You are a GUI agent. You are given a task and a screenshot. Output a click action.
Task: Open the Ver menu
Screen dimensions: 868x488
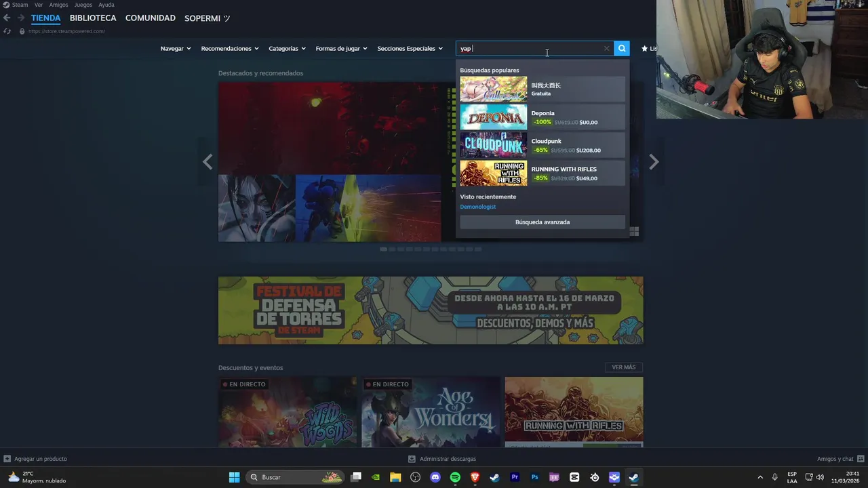pyautogui.click(x=39, y=5)
